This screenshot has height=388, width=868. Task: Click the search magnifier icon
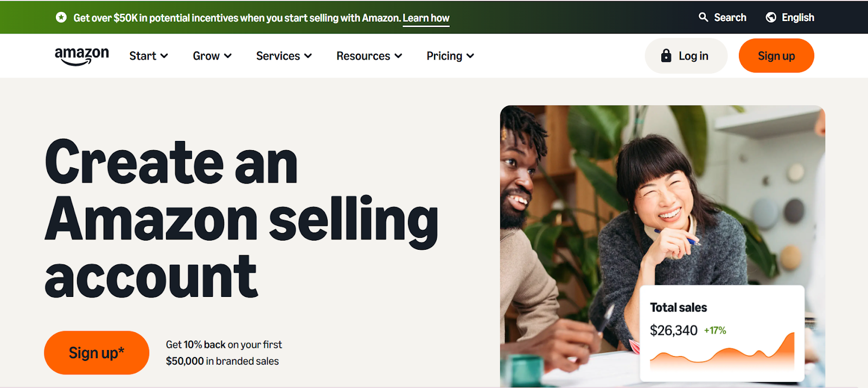point(703,17)
